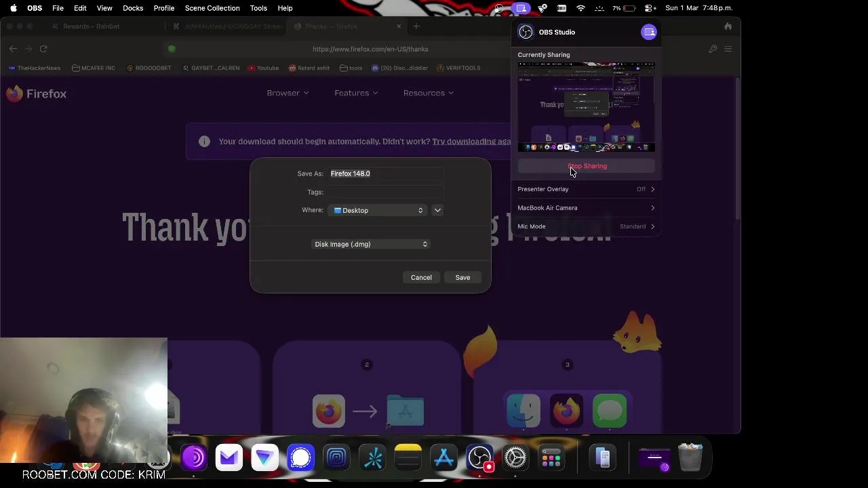The height and width of the screenshot is (488, 868).
Task: Open the Youtube bookmark
Action: 264,68
